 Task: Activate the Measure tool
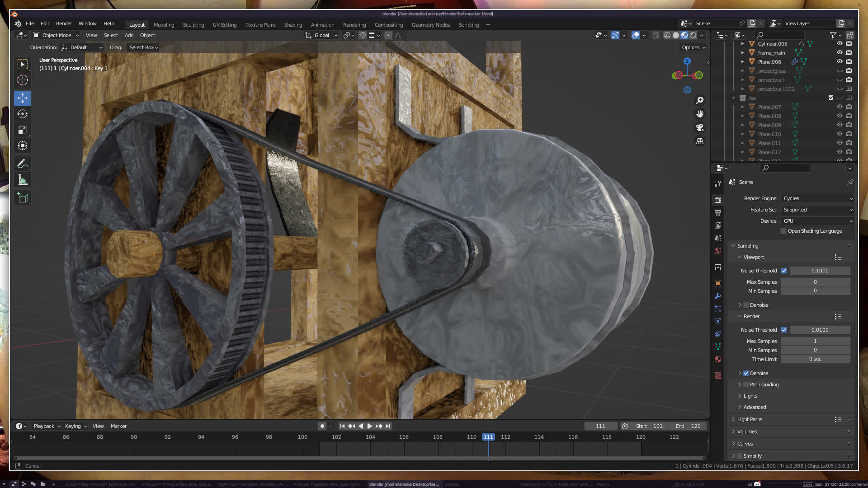tap(23, 180)
